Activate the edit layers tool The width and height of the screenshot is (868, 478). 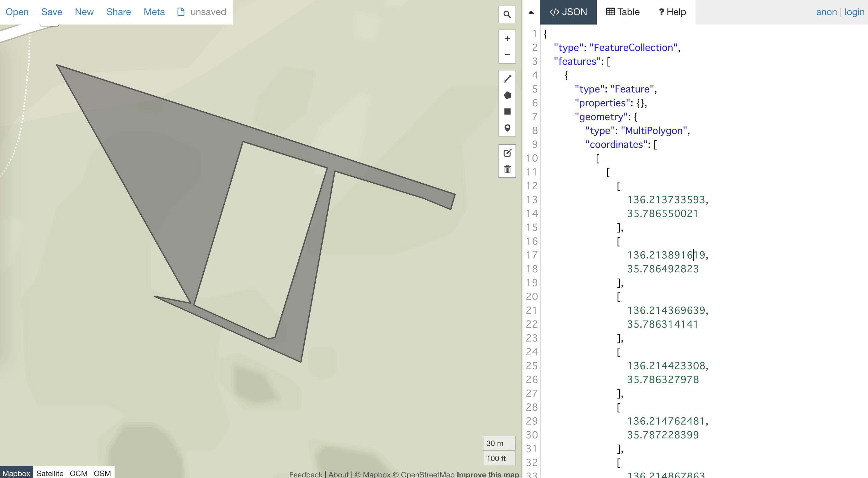tap(507, 153)
